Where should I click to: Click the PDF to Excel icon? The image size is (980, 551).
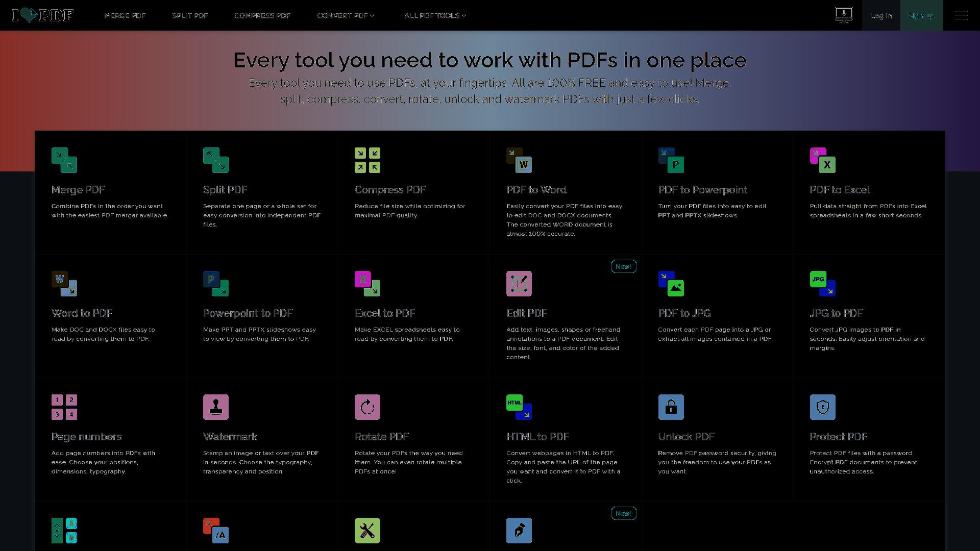point(823,160)
